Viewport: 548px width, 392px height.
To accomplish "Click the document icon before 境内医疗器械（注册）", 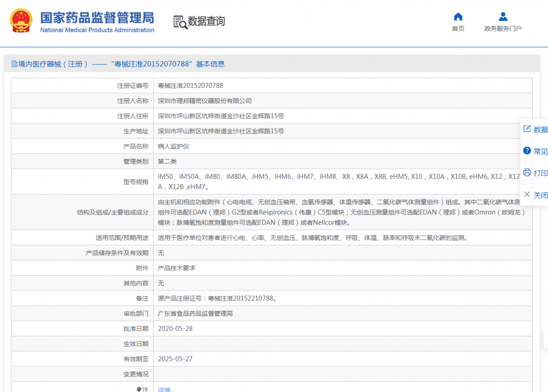I will [14, 63].
